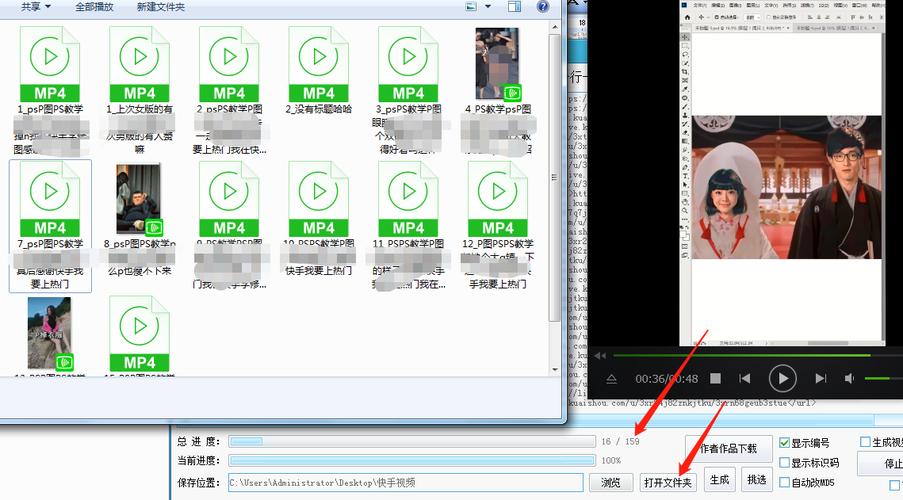Open the Explorer help question-mark icon

(x=542, y=7)
